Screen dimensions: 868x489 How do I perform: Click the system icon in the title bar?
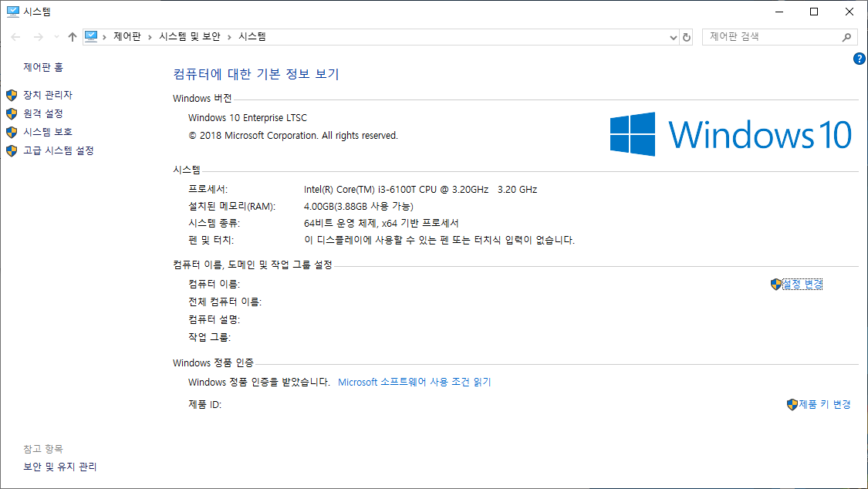13,12
